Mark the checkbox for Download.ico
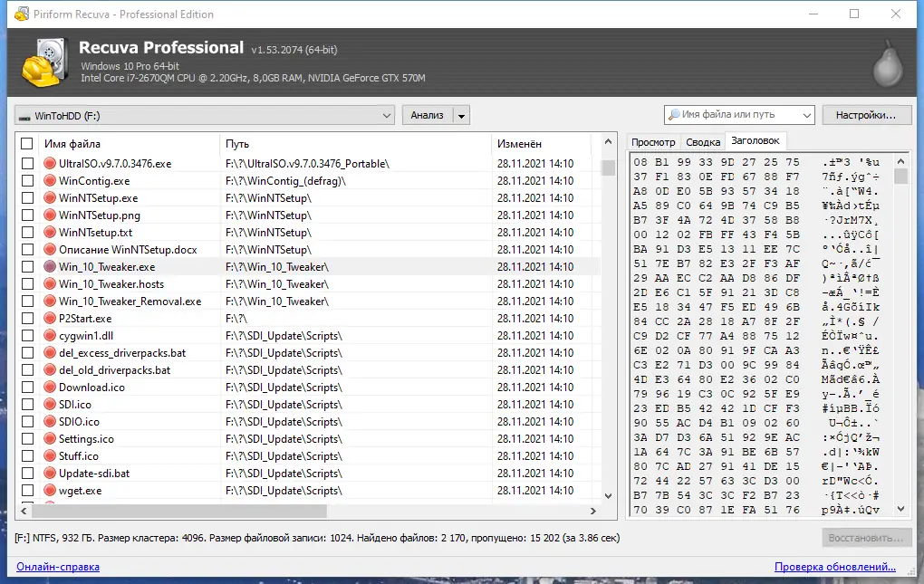924x584 pixels. [x=27, y=387]
